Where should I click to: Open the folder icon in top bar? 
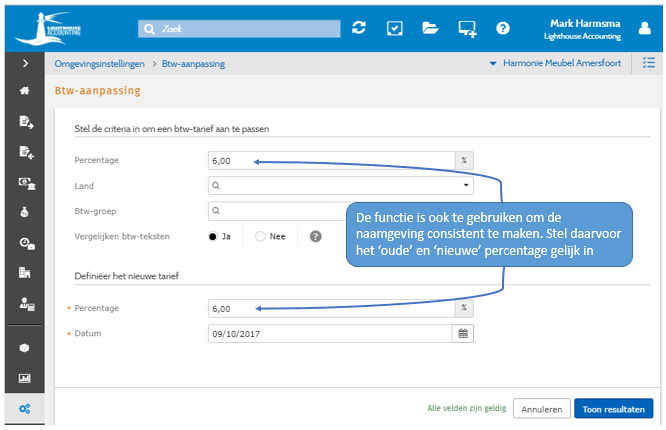430,28
